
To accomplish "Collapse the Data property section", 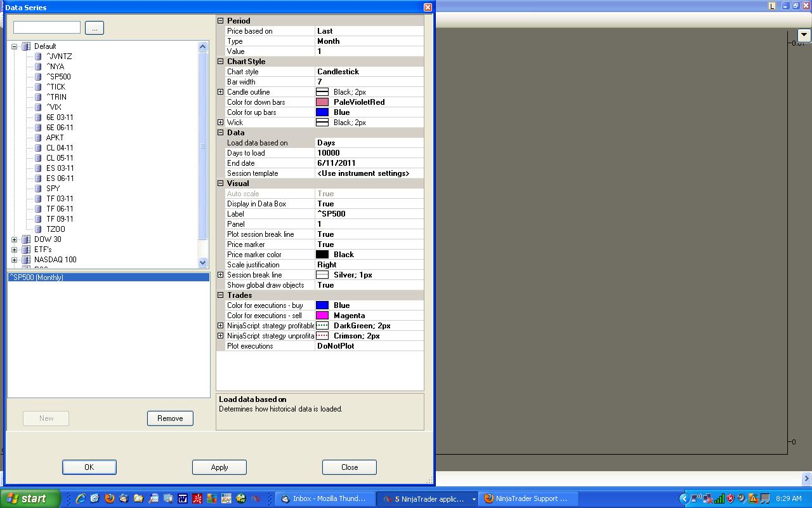I will tap(221, 133).
